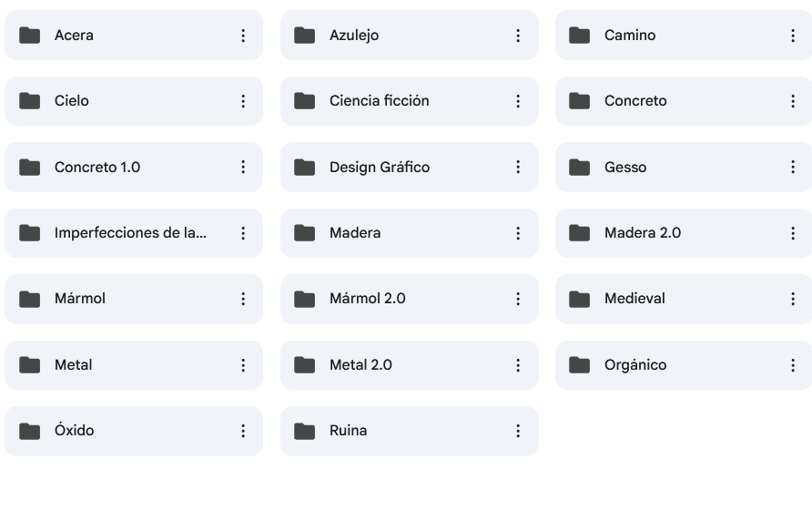Show more actions for Design Gráfico
Screen dimensions: 812x510
[518, 168]
